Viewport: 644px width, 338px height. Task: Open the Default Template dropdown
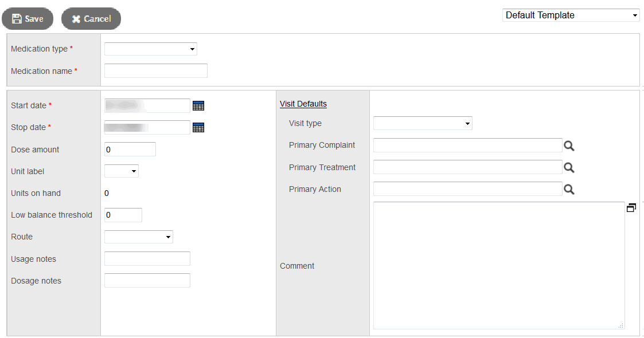571,15
